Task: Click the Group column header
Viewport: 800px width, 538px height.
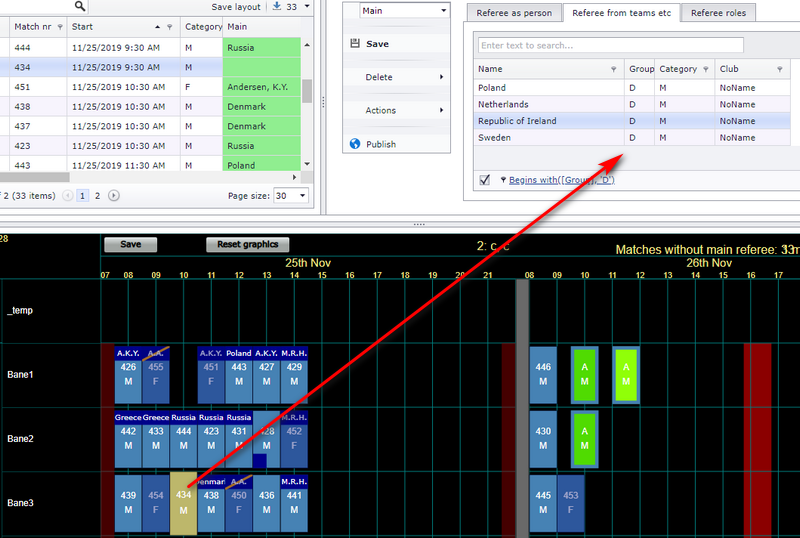Action: click(x=641, y=69)
